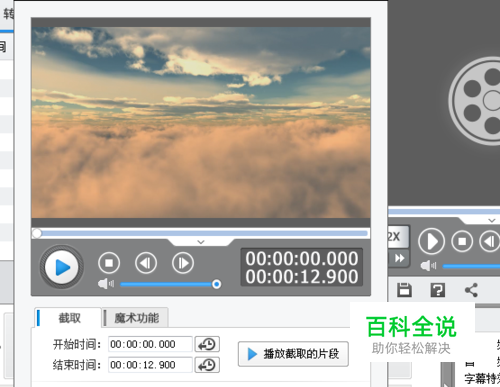
Task: Play video in main window player
Action: pos(431,241)
